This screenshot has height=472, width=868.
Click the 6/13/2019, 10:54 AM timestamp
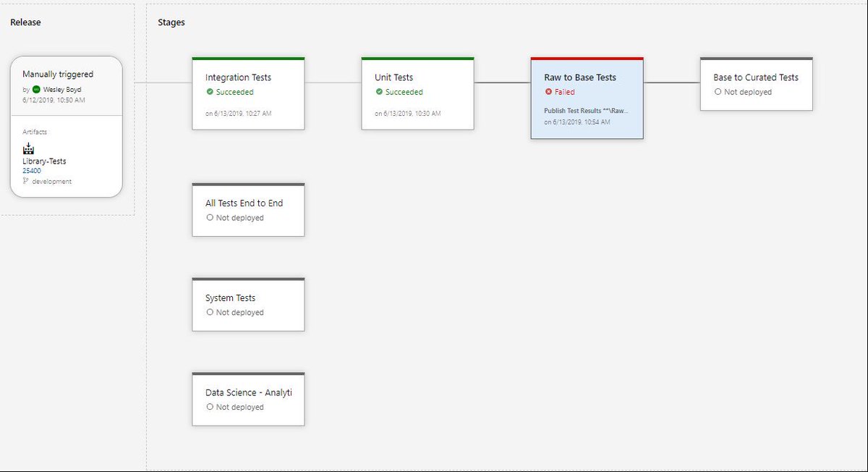581,122
